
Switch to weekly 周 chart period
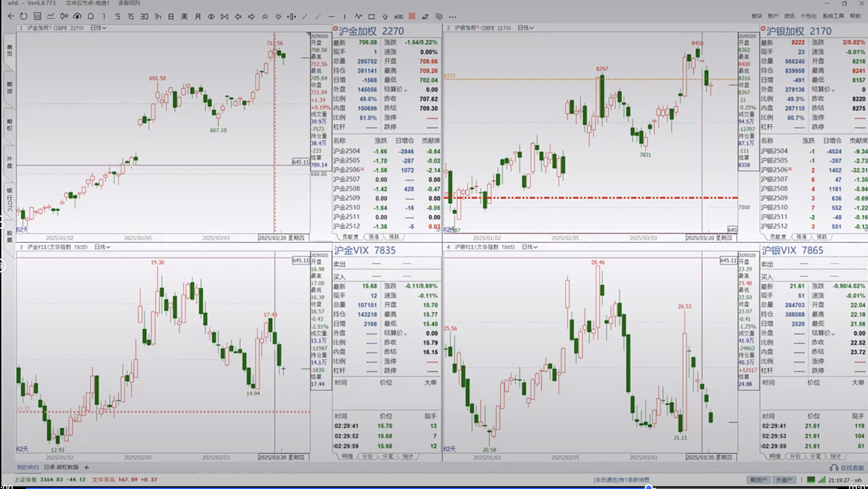[x=184, y=16]
